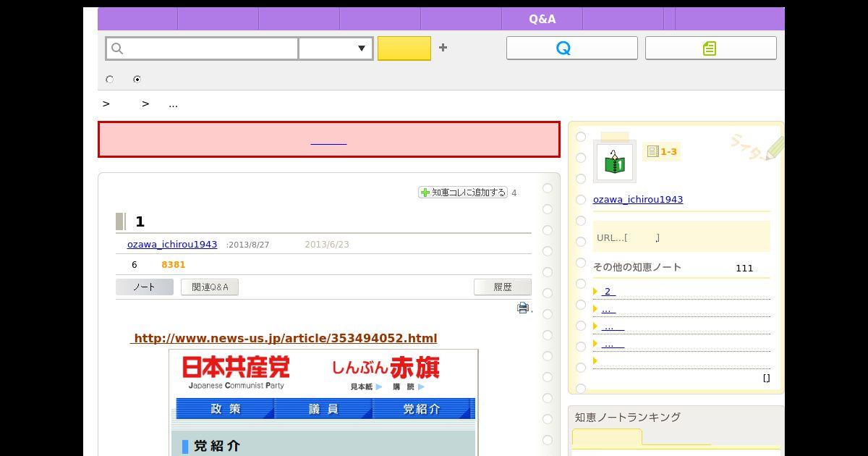The height and width of the screenshot is (456, 868).
Task: Click the 知恵コレに追加する button
Action: point(463,193)
